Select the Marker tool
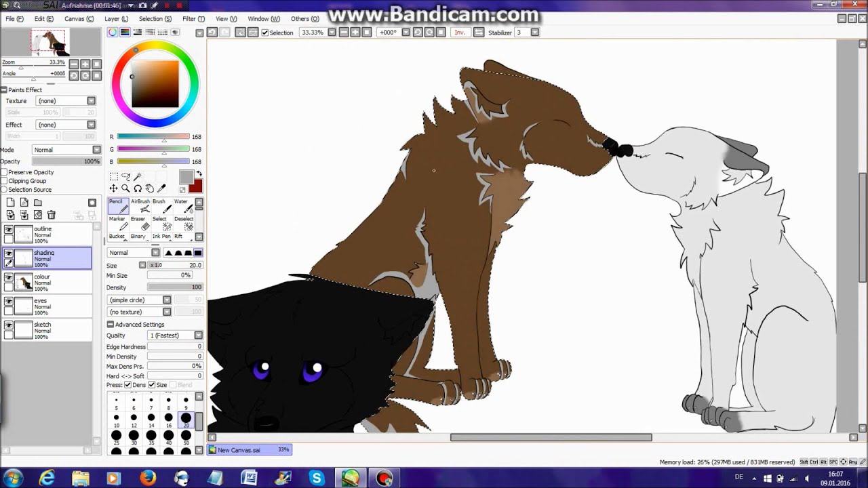 tap(117, 223)
